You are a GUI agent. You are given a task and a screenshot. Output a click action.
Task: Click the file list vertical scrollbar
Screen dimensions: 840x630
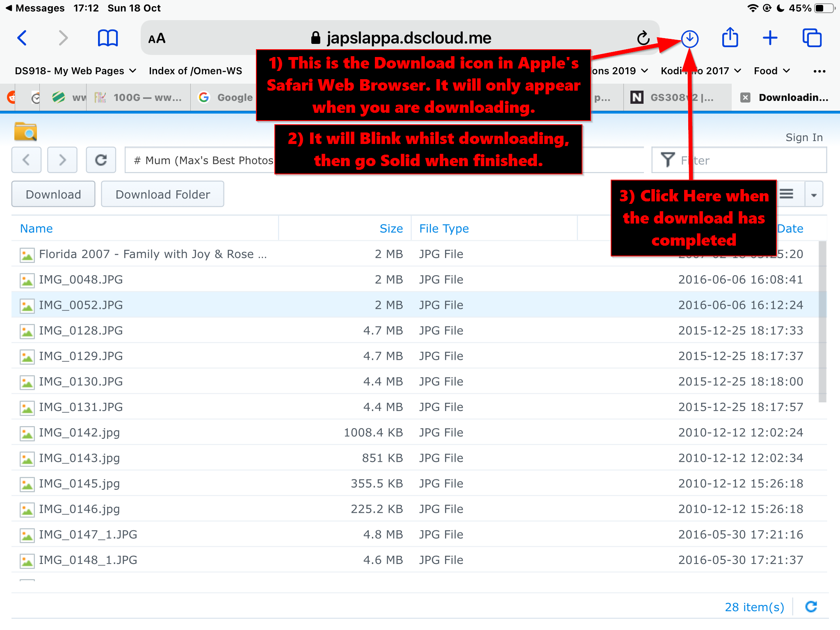click(x=822, y=322)
